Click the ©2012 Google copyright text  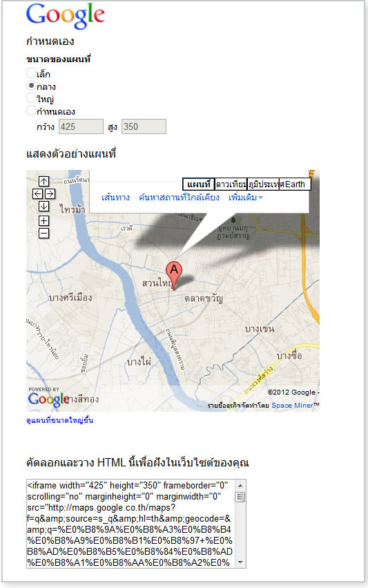[292, 392]
